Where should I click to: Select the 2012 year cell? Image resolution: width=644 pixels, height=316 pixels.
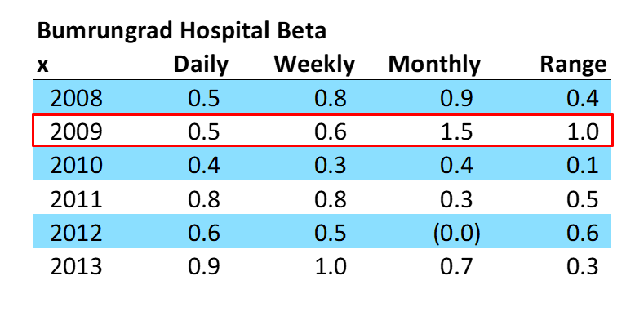[76, 233]
